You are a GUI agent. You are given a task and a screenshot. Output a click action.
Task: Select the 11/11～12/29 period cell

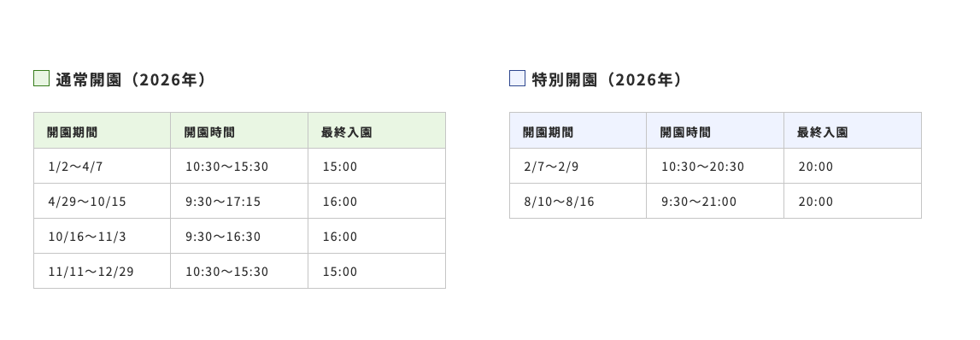[102, 271]
